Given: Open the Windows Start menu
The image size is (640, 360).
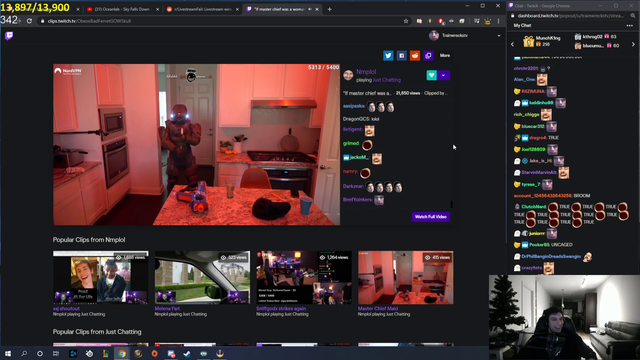Looking at the screenshot, I should click(8, 353).
